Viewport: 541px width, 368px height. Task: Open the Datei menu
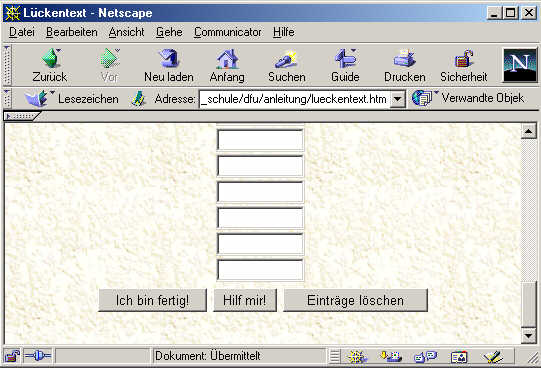pyautogui.click(x=22, y=32)
